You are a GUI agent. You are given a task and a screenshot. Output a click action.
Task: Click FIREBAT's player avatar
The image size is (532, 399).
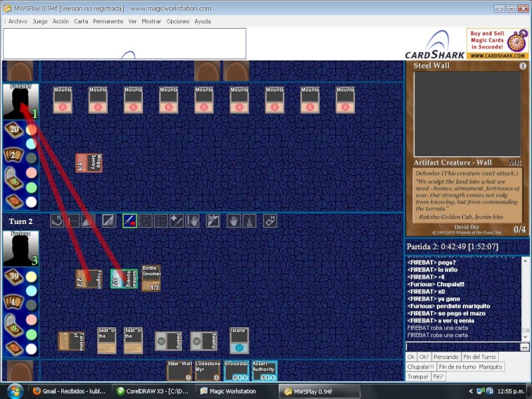(x=21, y=102)
